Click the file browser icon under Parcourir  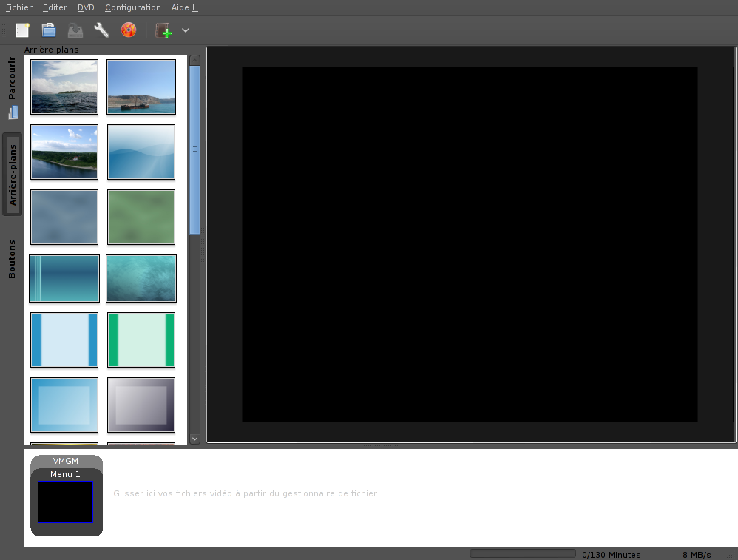pyautogui.click(x=13, y=112)
